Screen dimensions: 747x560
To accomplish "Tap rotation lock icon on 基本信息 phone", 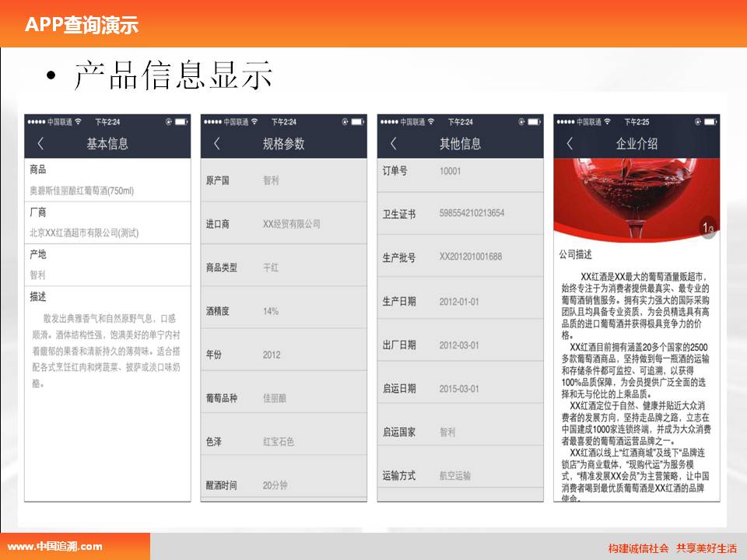I will coord(168,122).
